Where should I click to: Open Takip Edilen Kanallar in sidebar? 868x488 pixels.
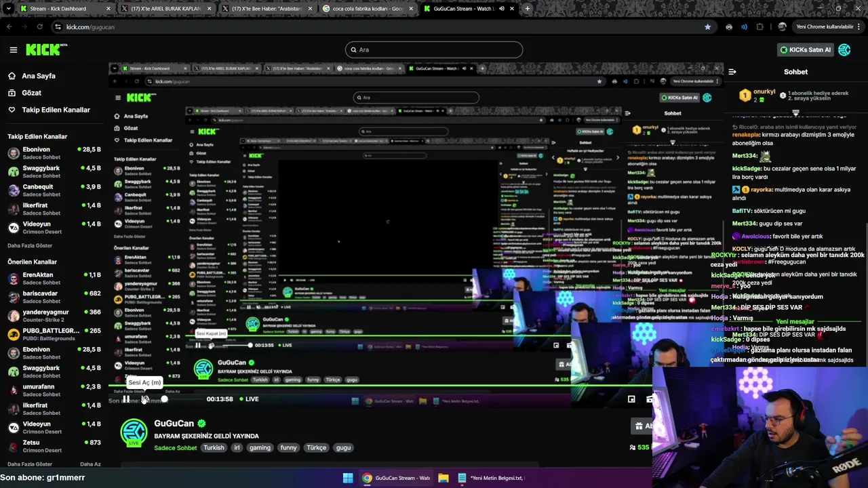(x=56, y=110)
